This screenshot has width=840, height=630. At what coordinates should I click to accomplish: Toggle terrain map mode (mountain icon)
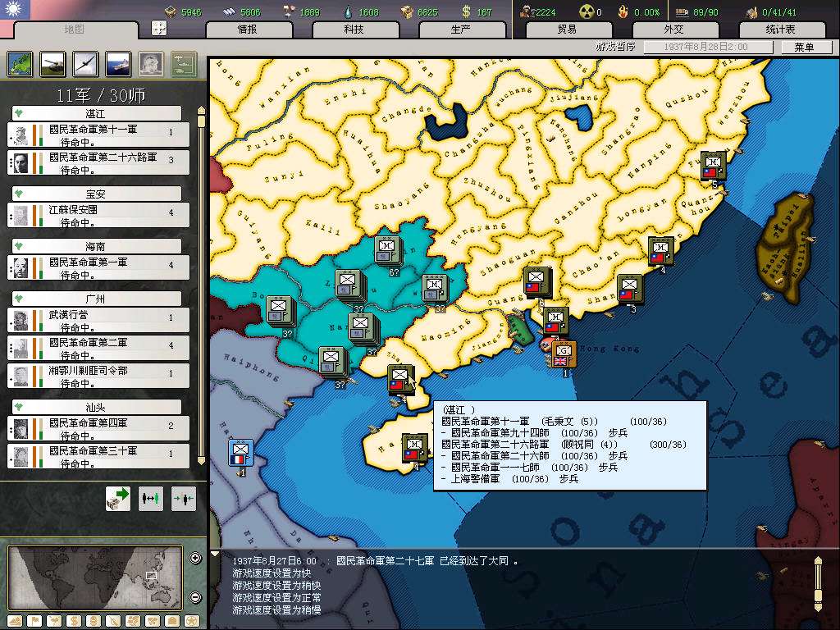point(15,622)
